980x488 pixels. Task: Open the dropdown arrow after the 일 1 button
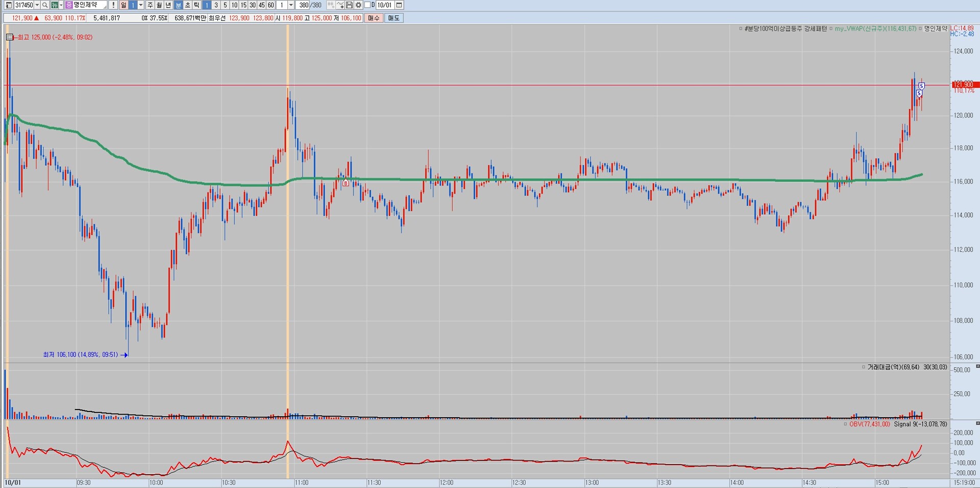click(x=141, y=5)
